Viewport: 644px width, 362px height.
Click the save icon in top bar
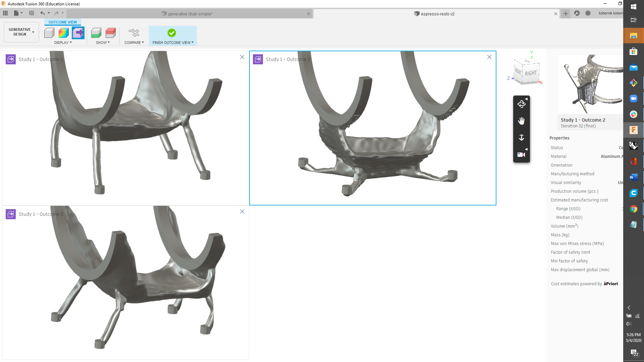[x=32, y=13]
